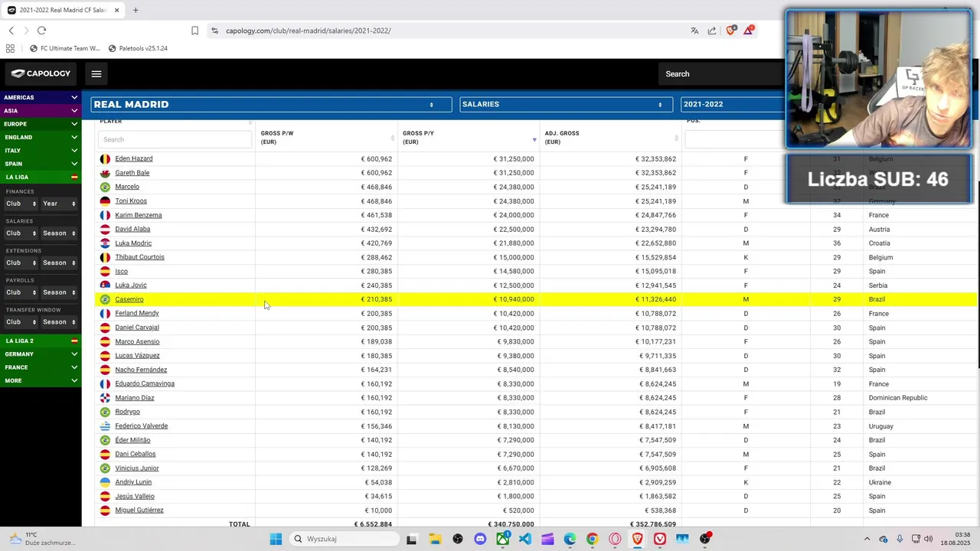This screenshot has width=980, height=551.
Task: Select La Liga 2 in sidebar
Action: coord(41,341)
